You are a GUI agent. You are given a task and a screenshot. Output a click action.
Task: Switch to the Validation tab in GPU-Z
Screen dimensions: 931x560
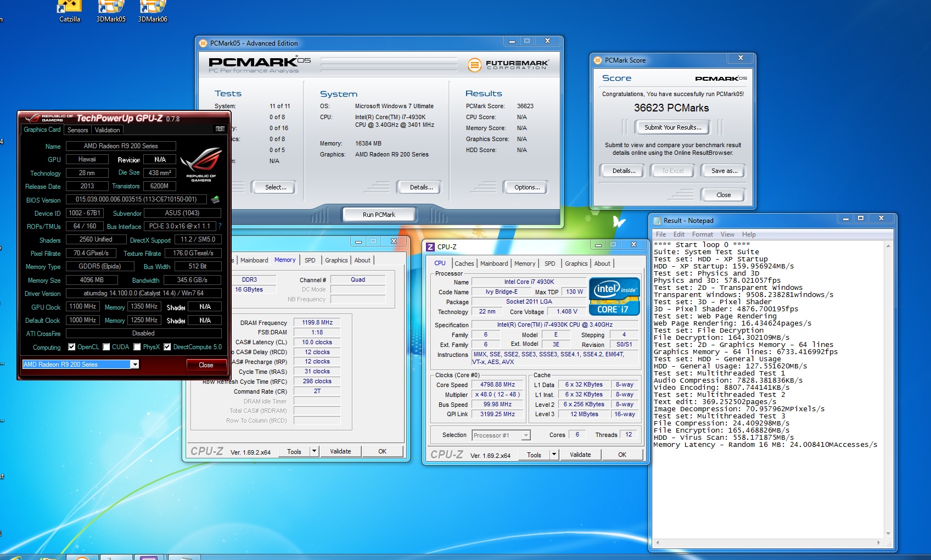click(107, 130)
